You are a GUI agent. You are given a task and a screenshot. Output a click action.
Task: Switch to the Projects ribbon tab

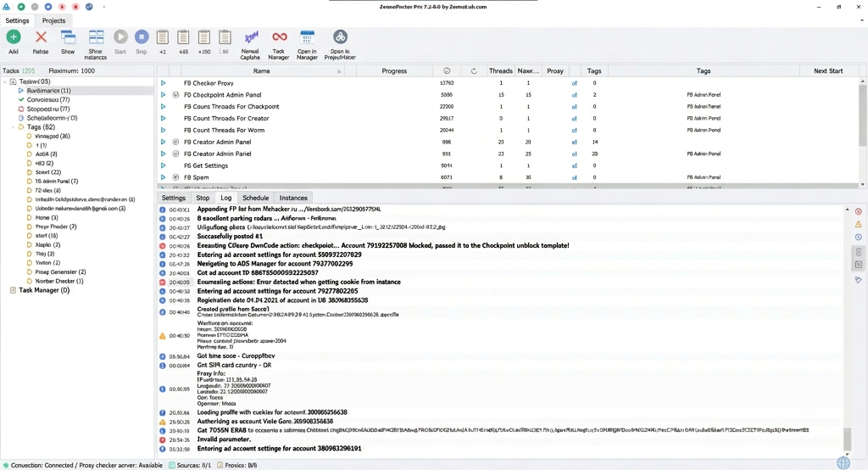pyautogui.click(x=53, y=20)
